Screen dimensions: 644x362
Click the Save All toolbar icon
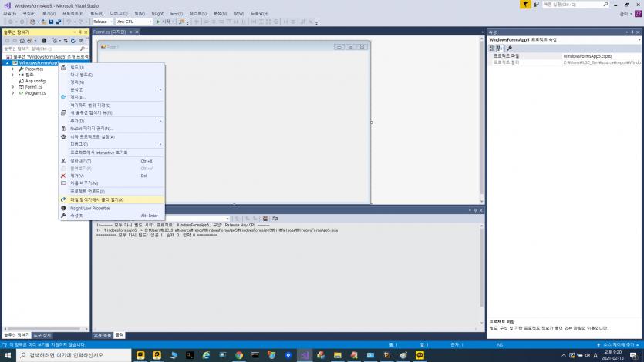[x=59, y=22]
